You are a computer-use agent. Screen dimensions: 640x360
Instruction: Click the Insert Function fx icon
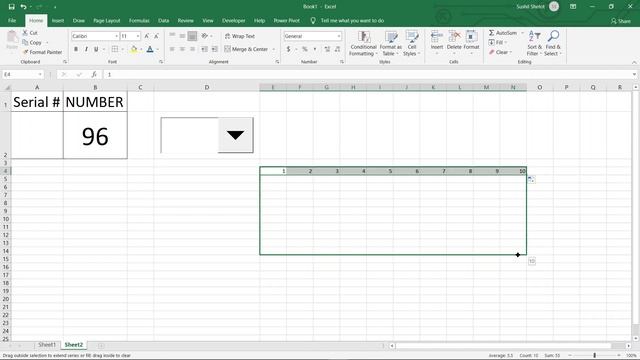94,74
